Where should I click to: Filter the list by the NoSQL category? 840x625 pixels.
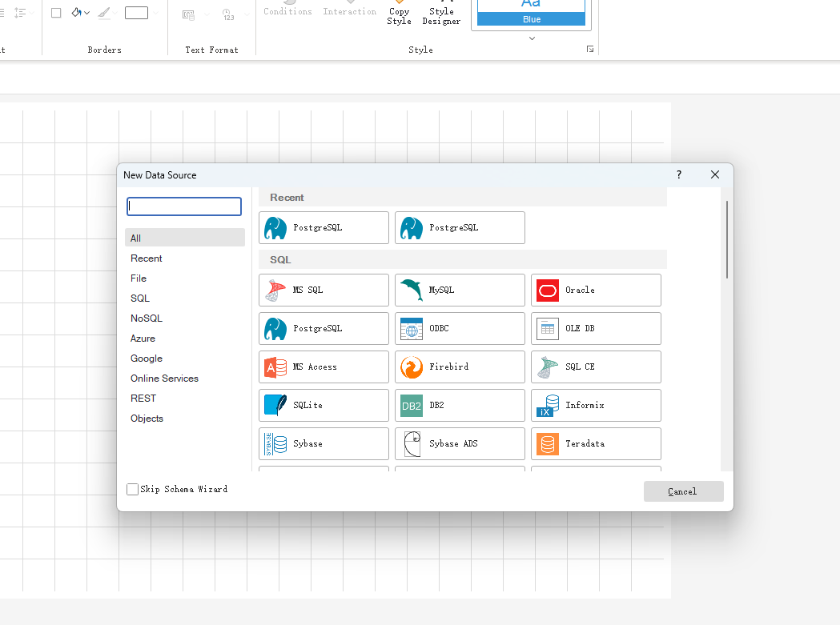pos(147,319)
